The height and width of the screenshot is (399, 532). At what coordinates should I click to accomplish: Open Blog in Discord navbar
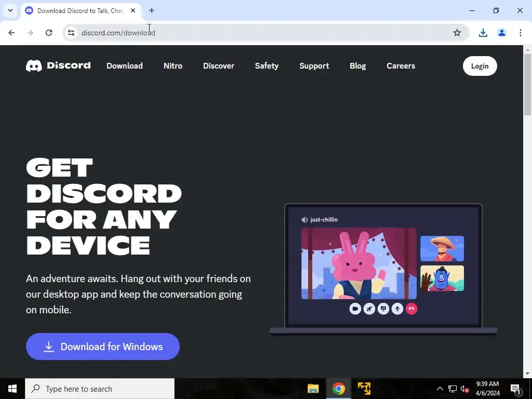pyautogui.click(x=357, y=66)
